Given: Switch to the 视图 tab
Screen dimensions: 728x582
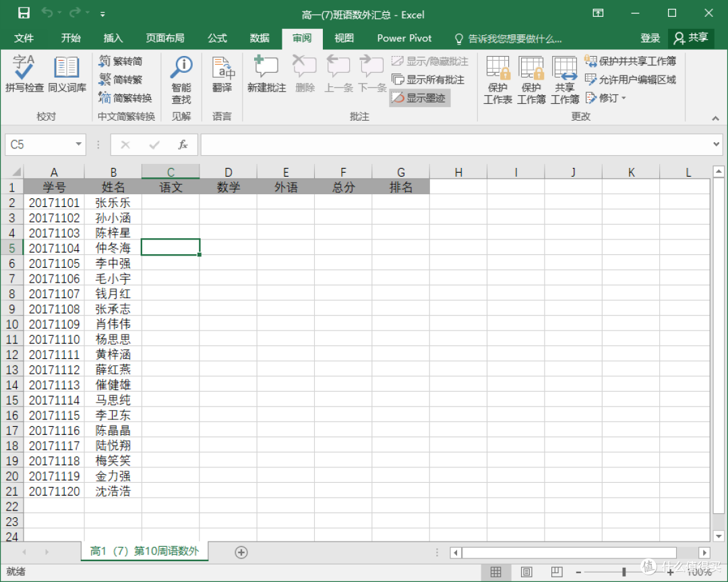Looking at the screenshot, I should coord(344,38).
